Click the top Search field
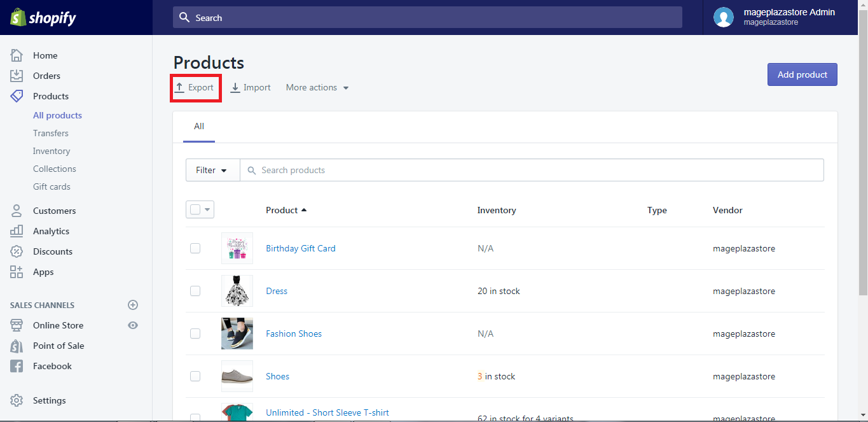The image size is (868, 422). (427, 18)
